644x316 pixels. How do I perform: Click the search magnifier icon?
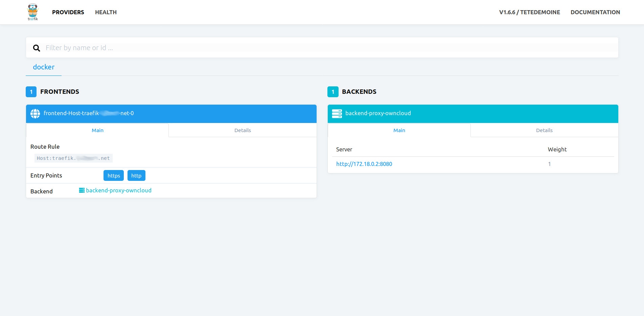coord(37,48)
